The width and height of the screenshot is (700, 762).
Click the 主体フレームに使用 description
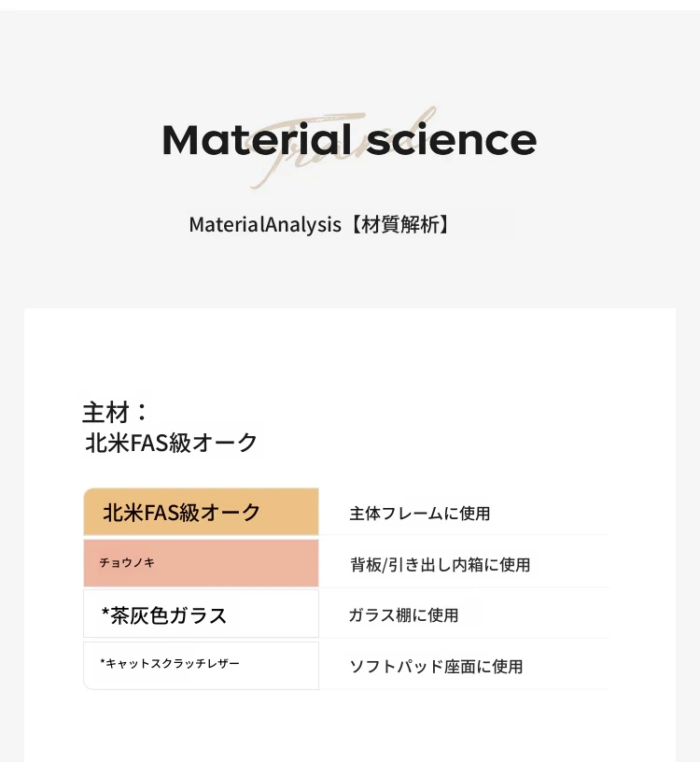click(420, 514)
